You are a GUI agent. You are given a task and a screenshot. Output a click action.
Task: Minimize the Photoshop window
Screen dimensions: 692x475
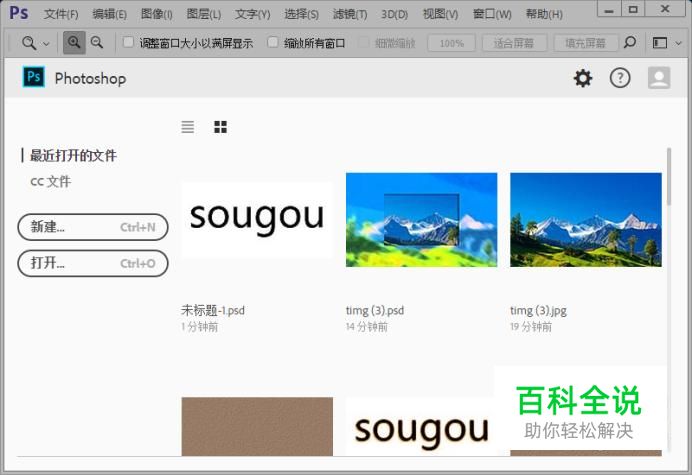coord(609,9)
